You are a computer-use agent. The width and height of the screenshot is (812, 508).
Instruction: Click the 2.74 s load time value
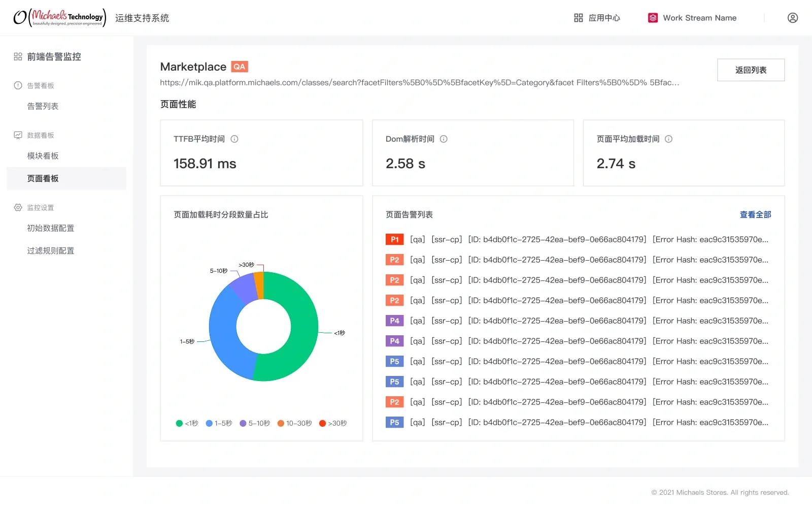point(616,164)
